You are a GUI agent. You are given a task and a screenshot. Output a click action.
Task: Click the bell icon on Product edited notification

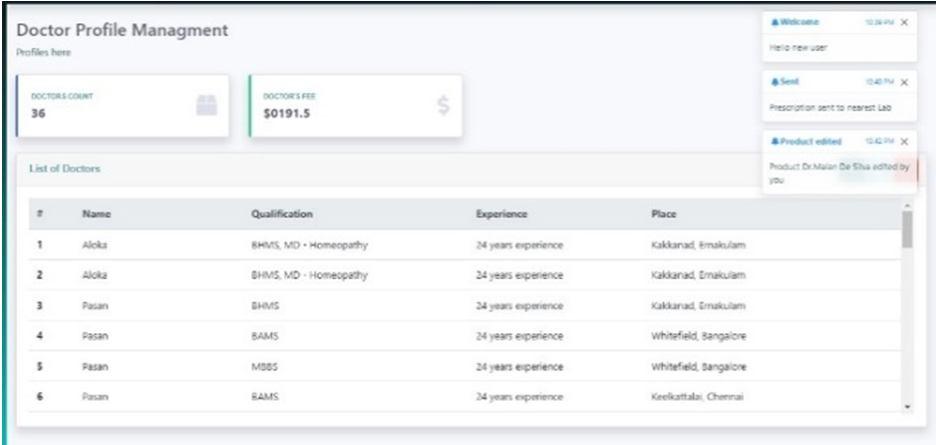tap(773, 142)
